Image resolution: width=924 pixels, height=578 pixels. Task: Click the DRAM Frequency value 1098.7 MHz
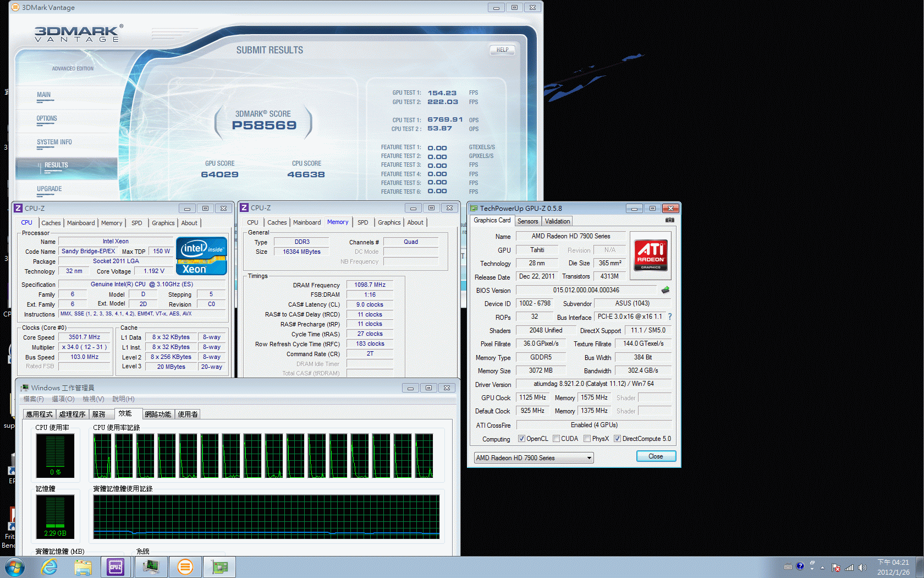tap(370, 285)
